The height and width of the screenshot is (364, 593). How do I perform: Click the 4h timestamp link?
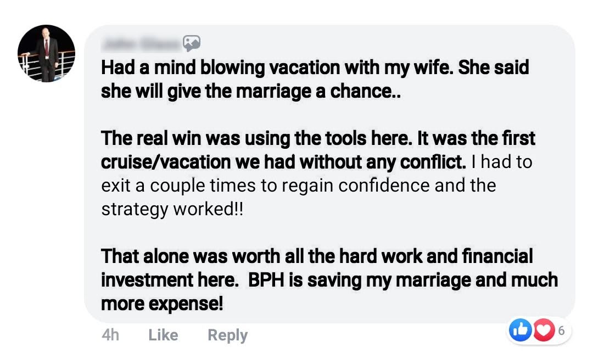(110, 335)
